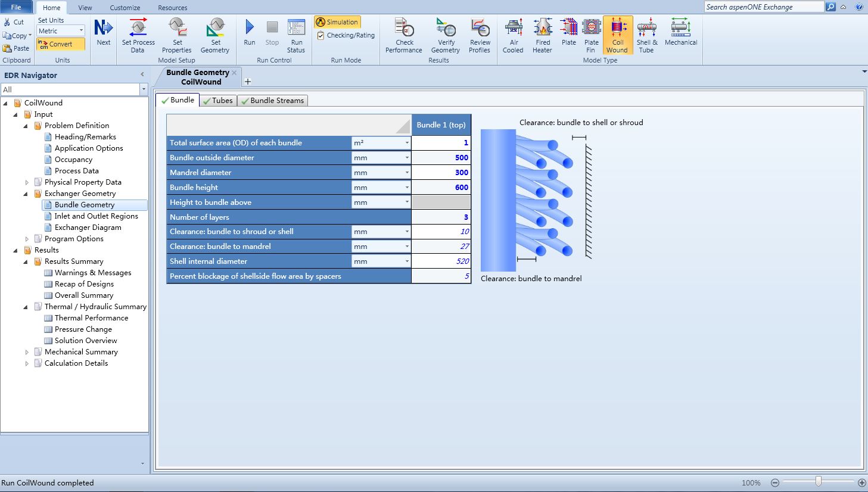This screenshot has width=868, height=492.
Task: Expand the Physical Property Data node
Action: pyautogui.click(x=27, y=182)
